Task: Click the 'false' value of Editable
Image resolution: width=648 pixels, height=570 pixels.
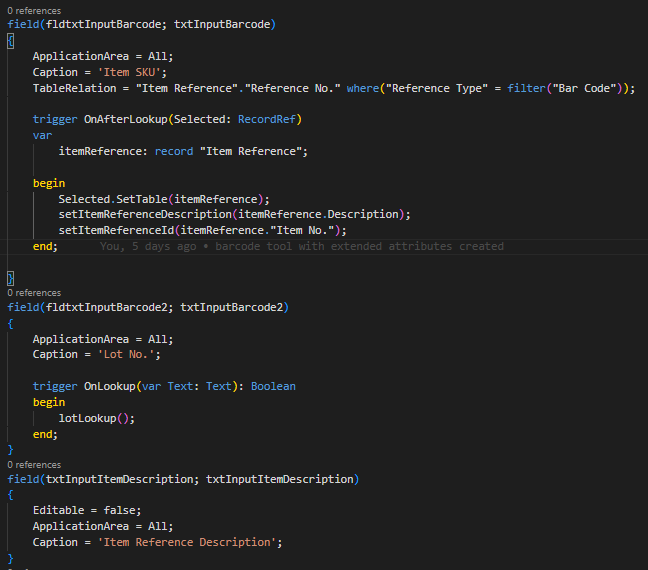Action: (119, 510)
